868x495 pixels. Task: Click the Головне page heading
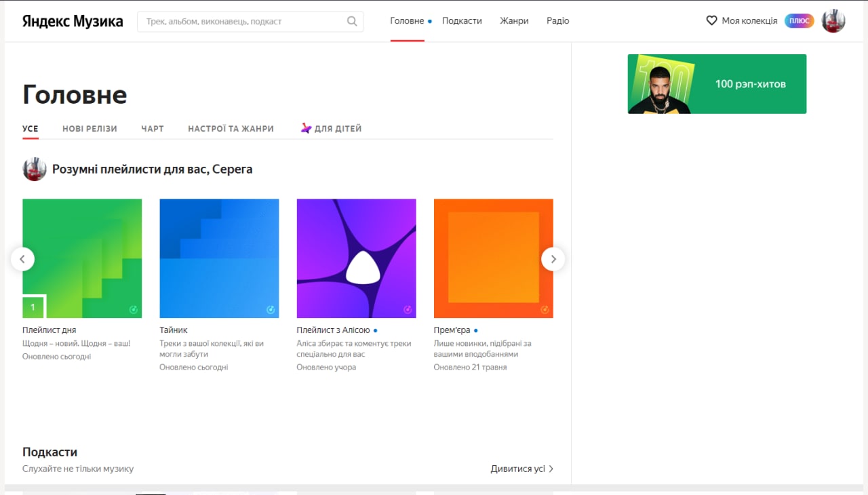pyautogui.click(x=75, y=94)
